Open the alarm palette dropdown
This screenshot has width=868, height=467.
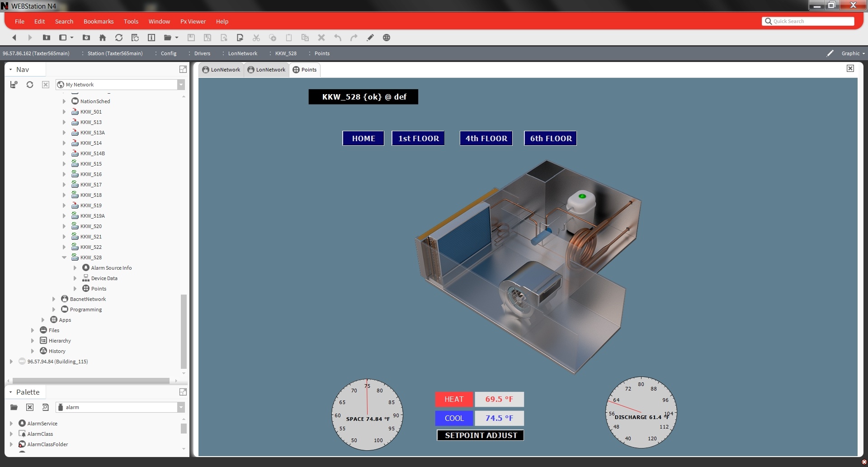181,407
